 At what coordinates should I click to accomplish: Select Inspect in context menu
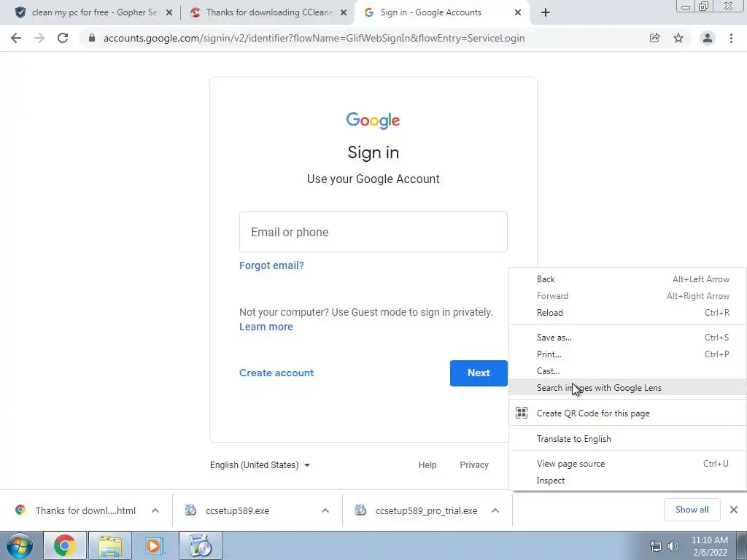(628, 480)
